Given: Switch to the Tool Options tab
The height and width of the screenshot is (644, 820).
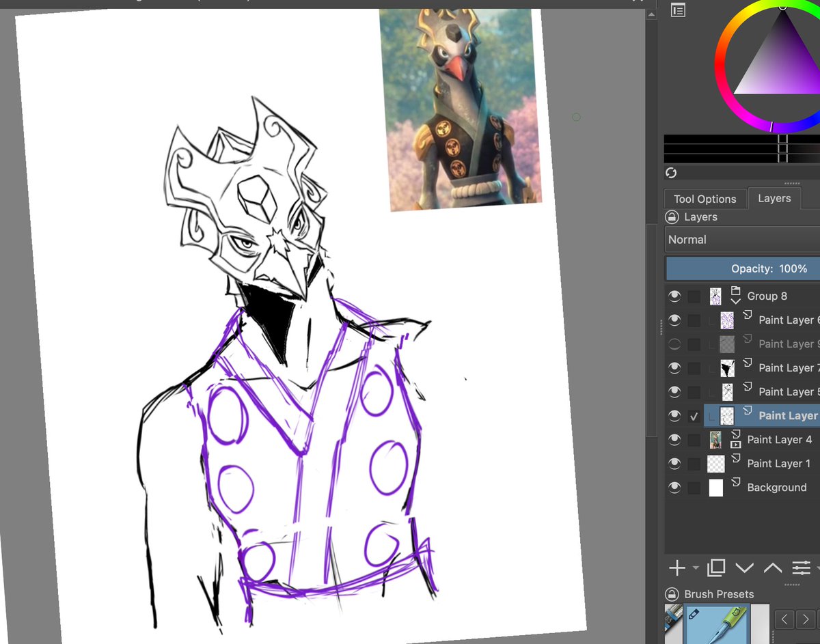Looking at the screenshot, I should [x=705, y=199].
